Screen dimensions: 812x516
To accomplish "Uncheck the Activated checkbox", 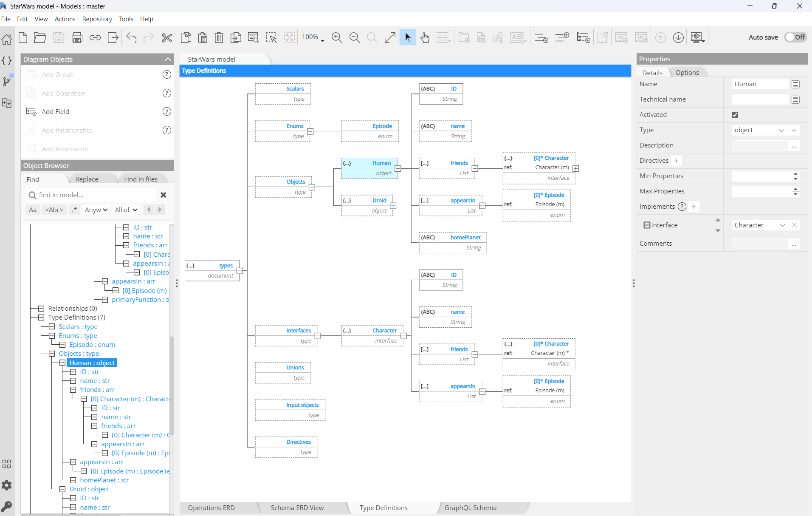I will [x=735, y=115].
